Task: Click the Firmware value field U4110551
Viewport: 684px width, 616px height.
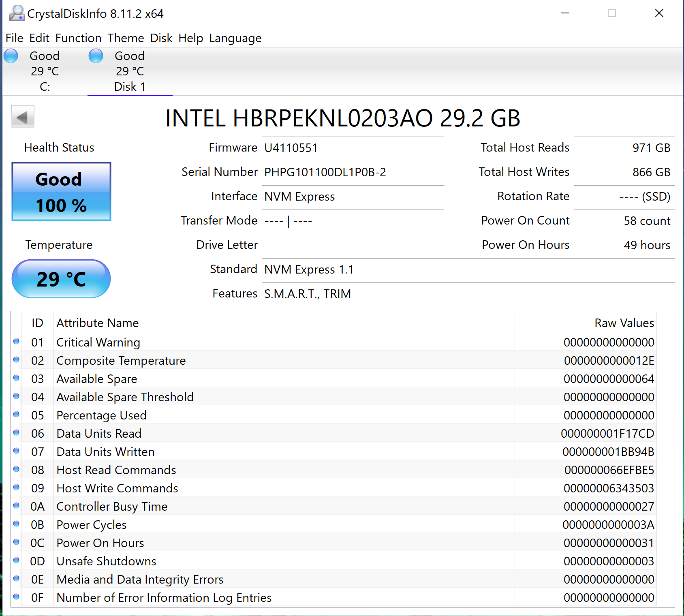Action: 352,148
